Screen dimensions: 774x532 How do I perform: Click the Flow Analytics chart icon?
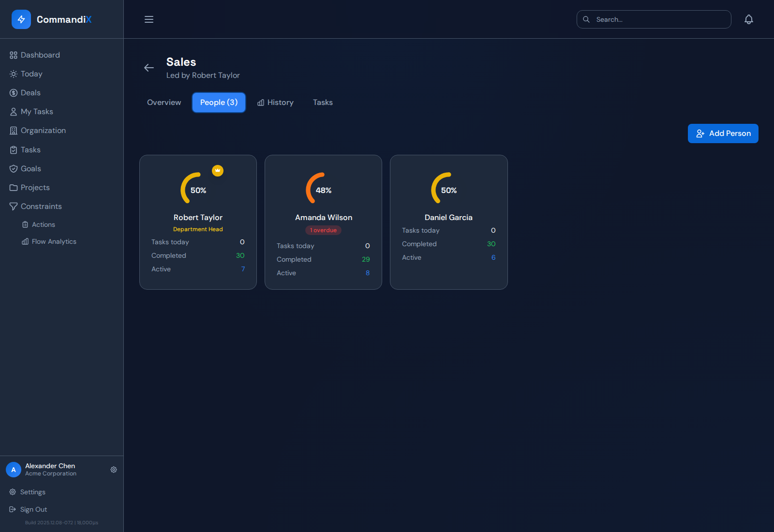click(25, 241)
